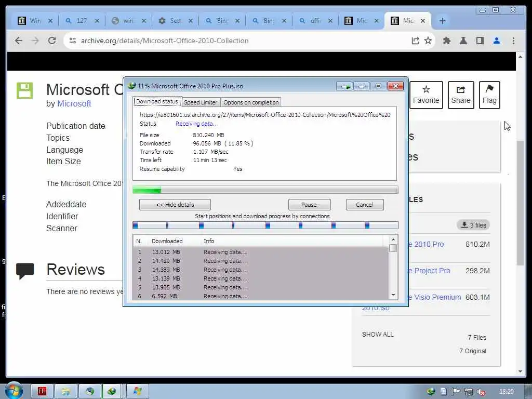Select connection row 4 with 13.139 MB

[x=261, y=278]
